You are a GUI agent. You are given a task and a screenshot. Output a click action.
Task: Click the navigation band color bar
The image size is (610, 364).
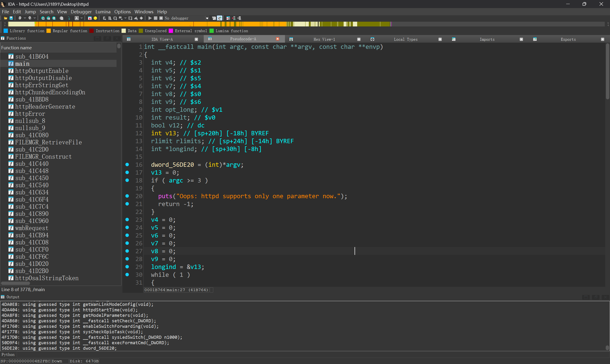pyautogui.click(x=196, y=24)
